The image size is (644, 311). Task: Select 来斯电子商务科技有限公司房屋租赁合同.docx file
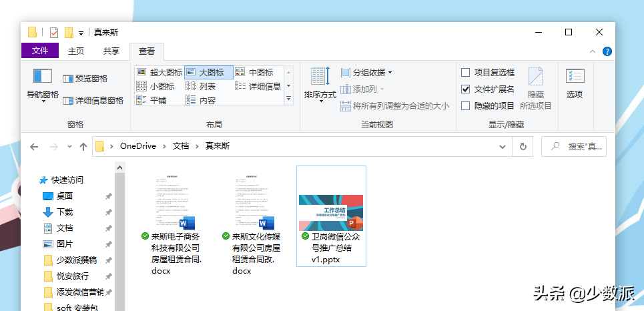[x=172, y=225]
